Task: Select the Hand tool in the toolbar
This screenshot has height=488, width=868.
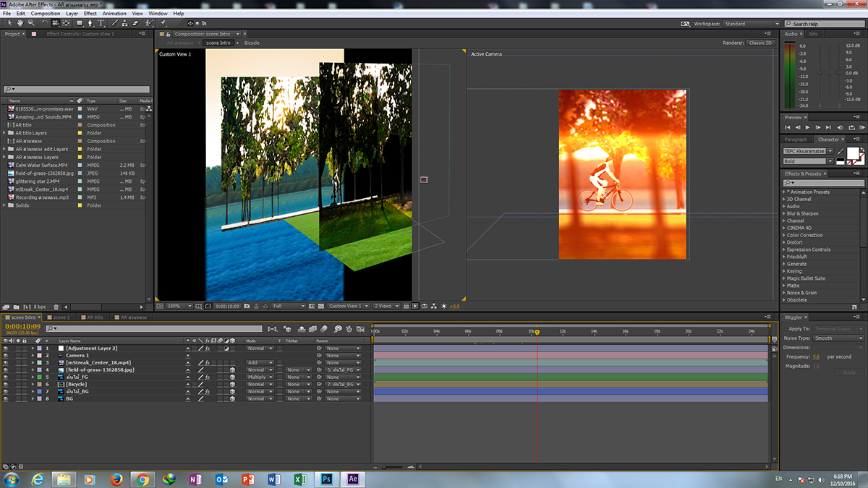Action: tap(20, 23)
